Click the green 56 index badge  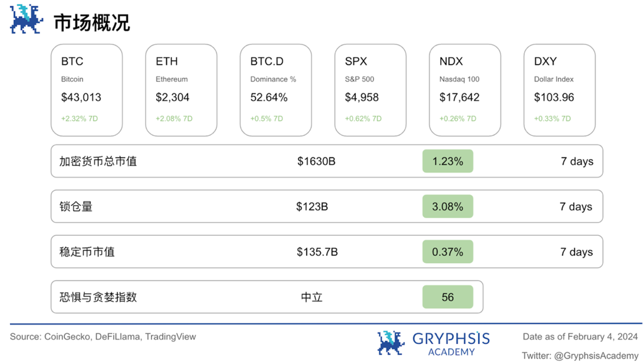447,297
